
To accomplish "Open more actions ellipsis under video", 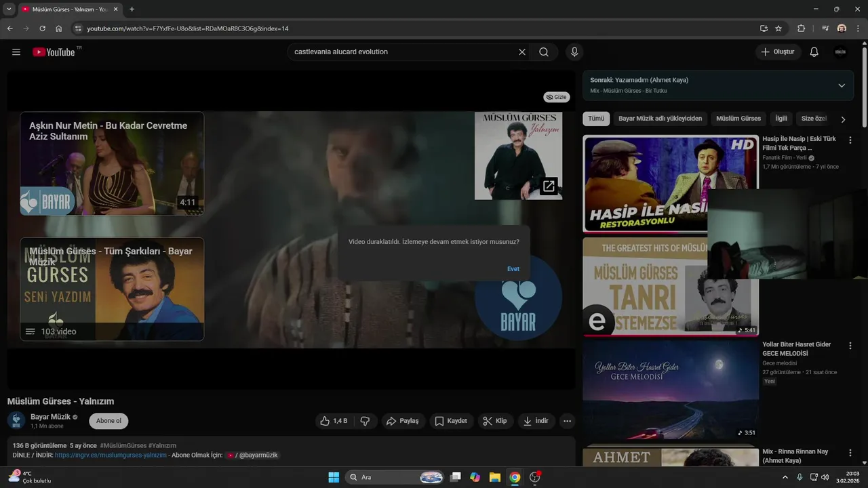I will (568, 421).
